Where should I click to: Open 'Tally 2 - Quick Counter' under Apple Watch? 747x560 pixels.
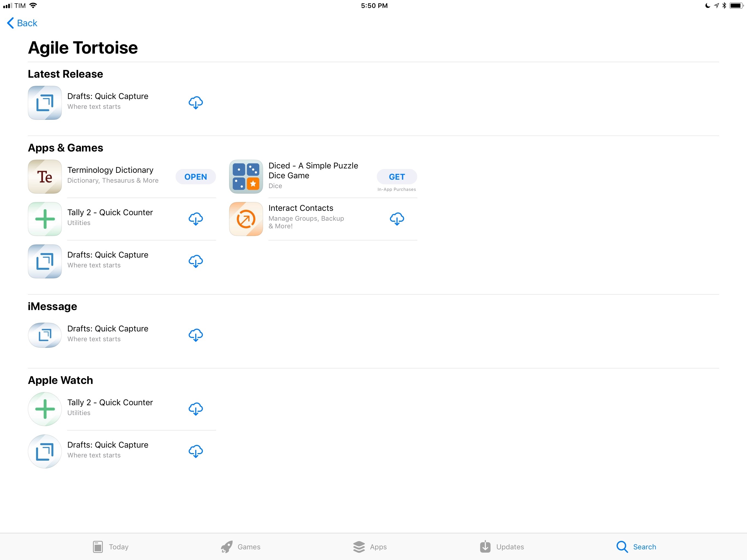point(110,402)
